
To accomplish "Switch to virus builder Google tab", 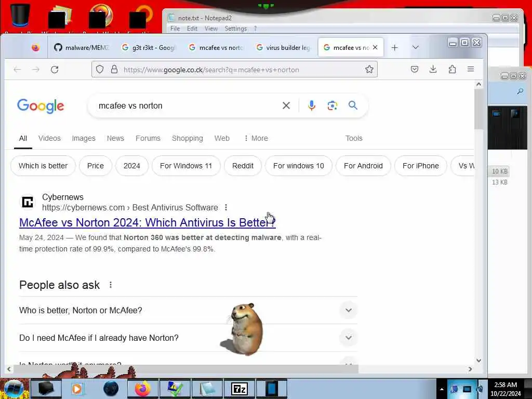I will [x=284, y=48].
